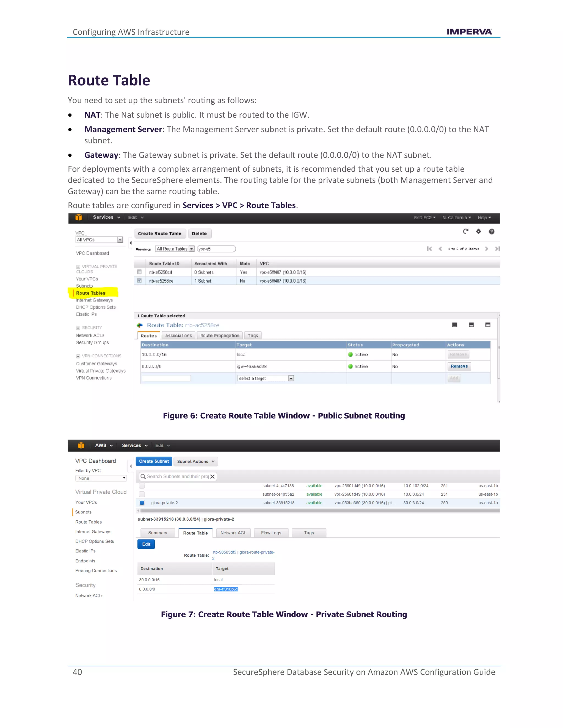Go to next page of route tables
Screen dimensions: 563x728
(487, 249)
